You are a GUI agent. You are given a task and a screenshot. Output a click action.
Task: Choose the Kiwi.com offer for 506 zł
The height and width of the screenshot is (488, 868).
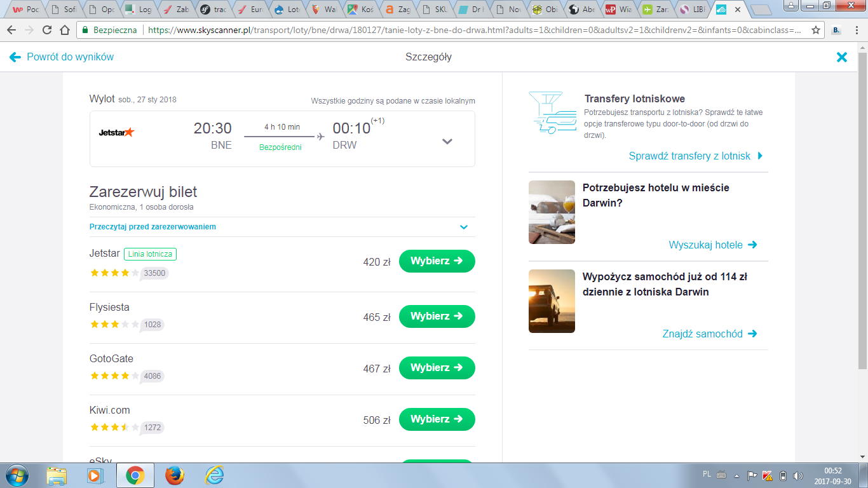click(437, 419)
